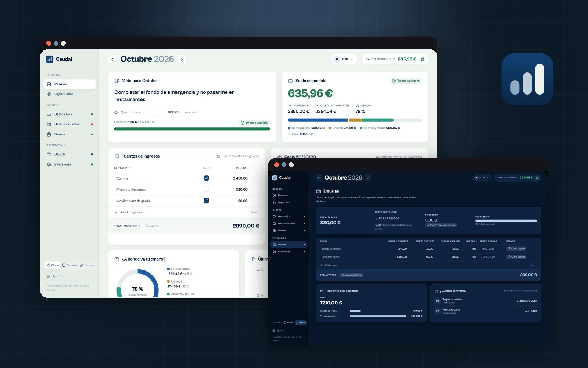Click the Meta para Octubre target icon
The width and height of the screenshot is (588, 368).
coord(117,81)
